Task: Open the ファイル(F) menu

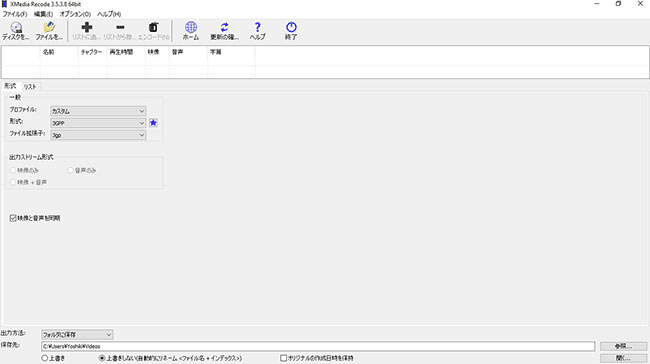Action: point(15,14)
